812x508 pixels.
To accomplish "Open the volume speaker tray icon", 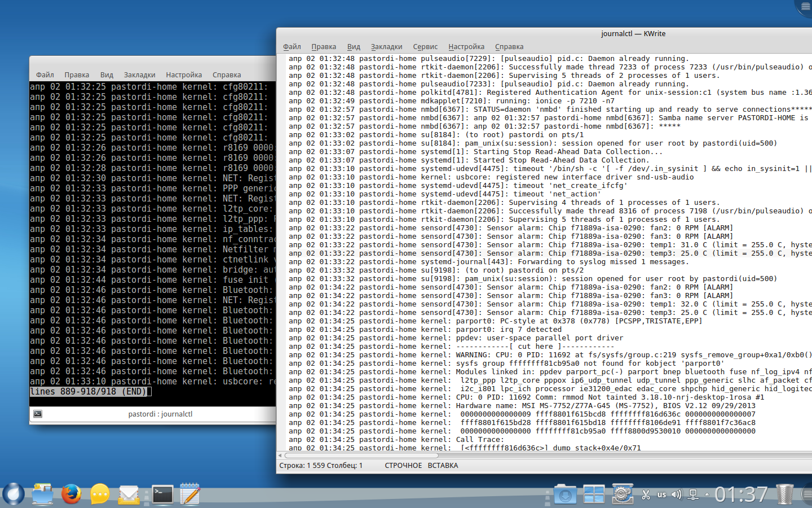I will (677, 494).
